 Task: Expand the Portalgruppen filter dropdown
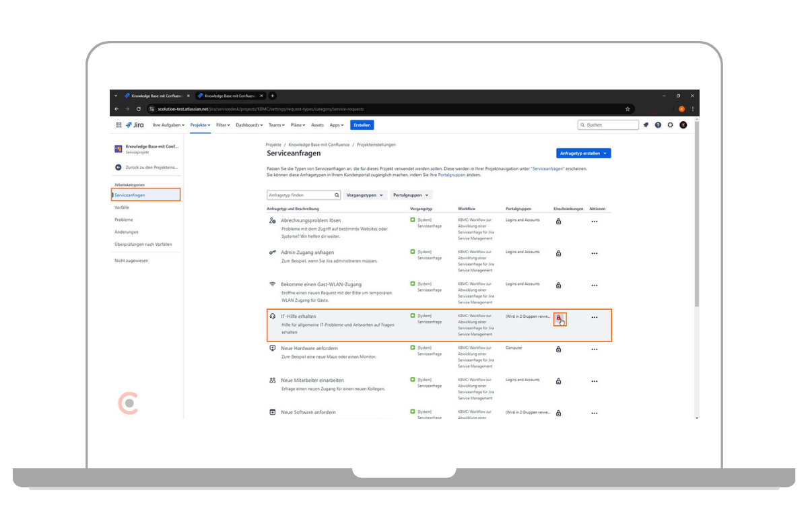click(x=411, y=195)
